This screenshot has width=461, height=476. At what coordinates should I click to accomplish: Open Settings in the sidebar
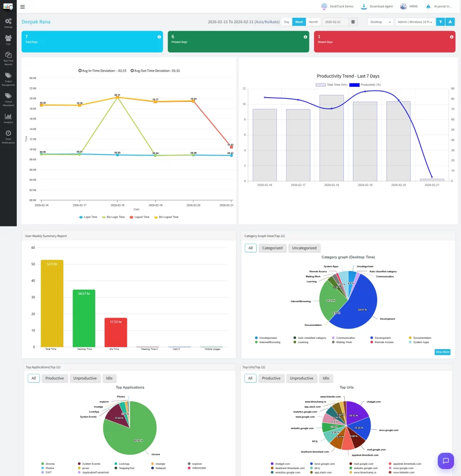8,23
